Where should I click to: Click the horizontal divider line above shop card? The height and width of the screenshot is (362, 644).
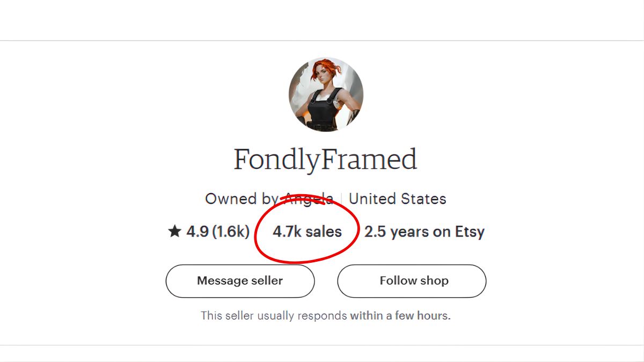point(322,40)
